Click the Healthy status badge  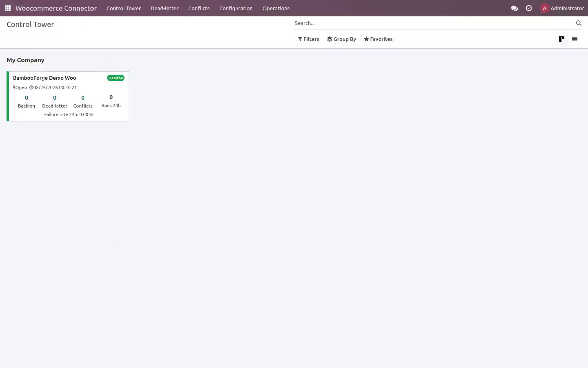pyautogui.click(x=116, y=78)
